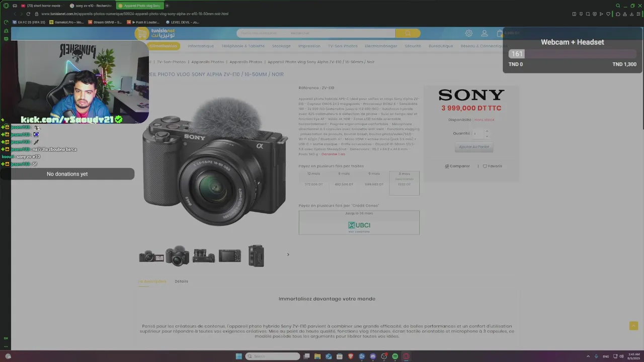Viewport: 644px width, 362px height.
Task: Click the Windows taskbar search box
Action: (272, 356)
